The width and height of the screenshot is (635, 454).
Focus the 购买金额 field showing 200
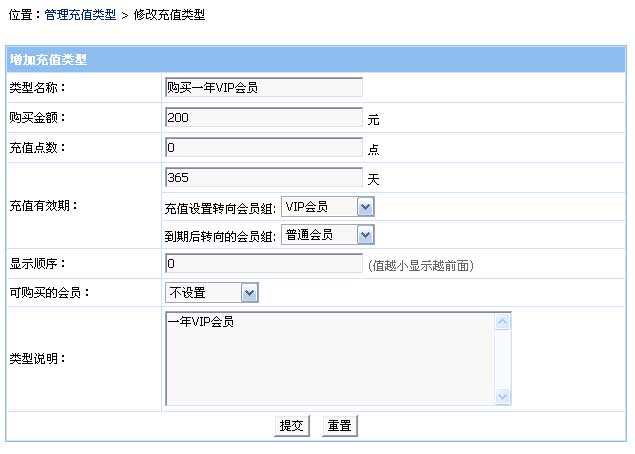(263, 118)
